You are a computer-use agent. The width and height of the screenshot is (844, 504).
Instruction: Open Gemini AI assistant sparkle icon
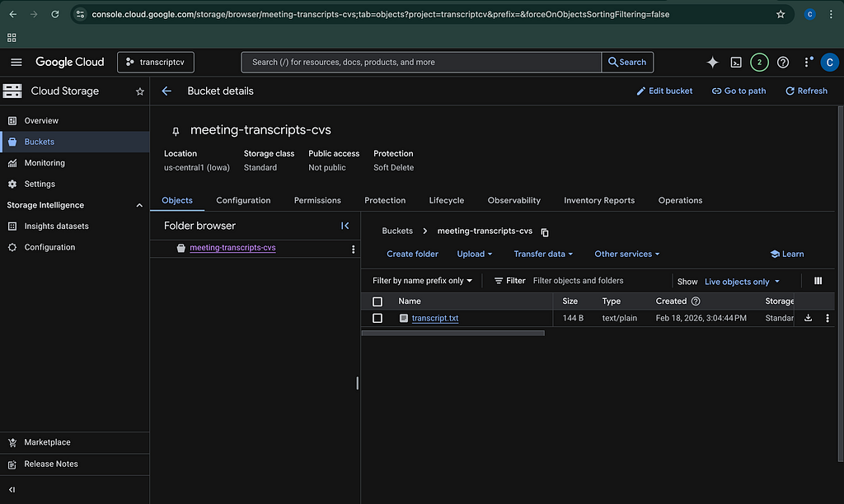tap(712, 63)
